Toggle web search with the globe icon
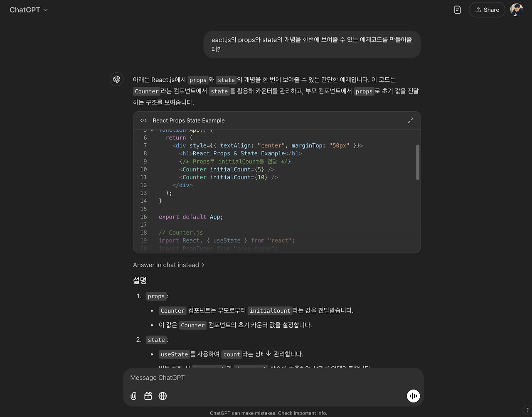Image resolution: width=532 pixels, height=417 pixels. tap(163, 396)
